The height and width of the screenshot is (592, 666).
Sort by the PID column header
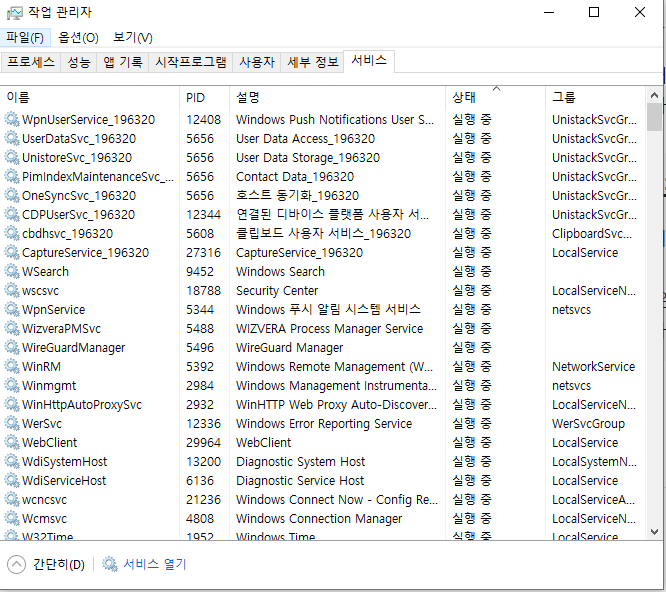[x=204, y=98]
